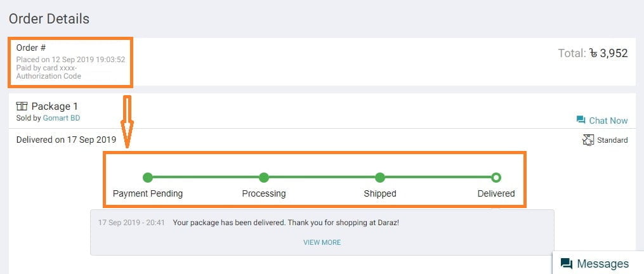Click the Package 1 title
This screenshot has width=644, height=274.
[55, 107]
